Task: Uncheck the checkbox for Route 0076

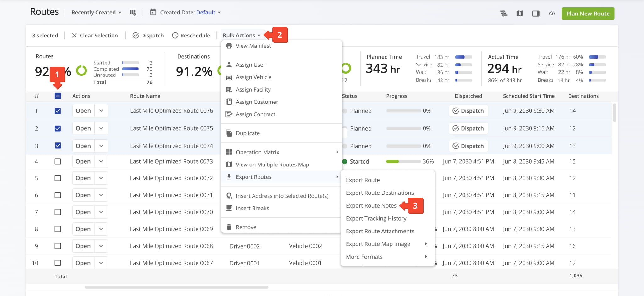Action: (58, 111)
